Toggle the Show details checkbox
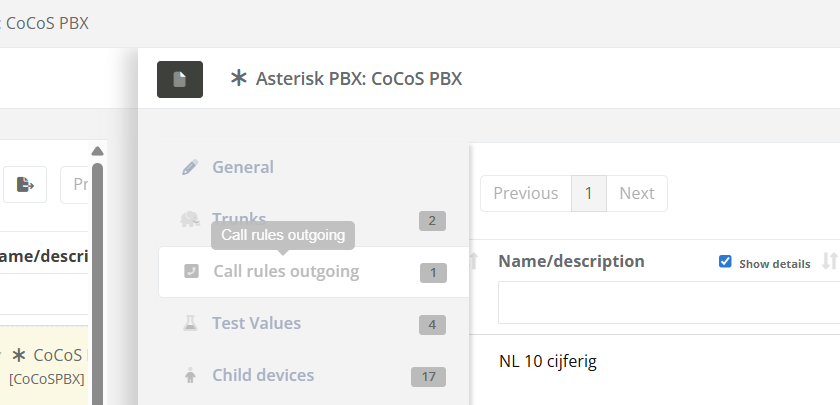Image resolution: width=840 pixels, height=405 pixels. coord(725,262)
